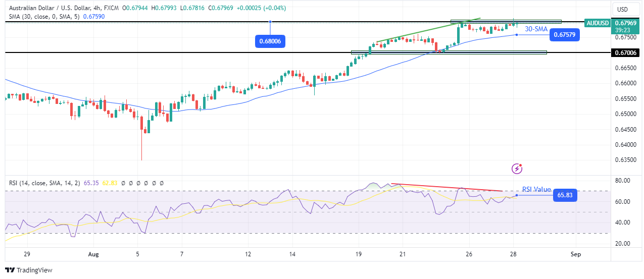Click the 80.00 RSI axis value

coord(623,181)
